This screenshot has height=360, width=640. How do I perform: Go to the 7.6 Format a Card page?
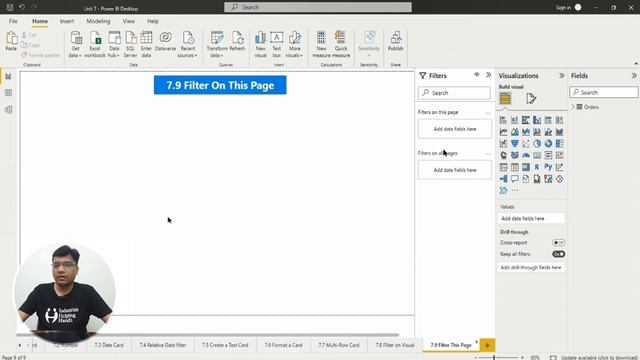pyautogui.click(x=283, y=345)
